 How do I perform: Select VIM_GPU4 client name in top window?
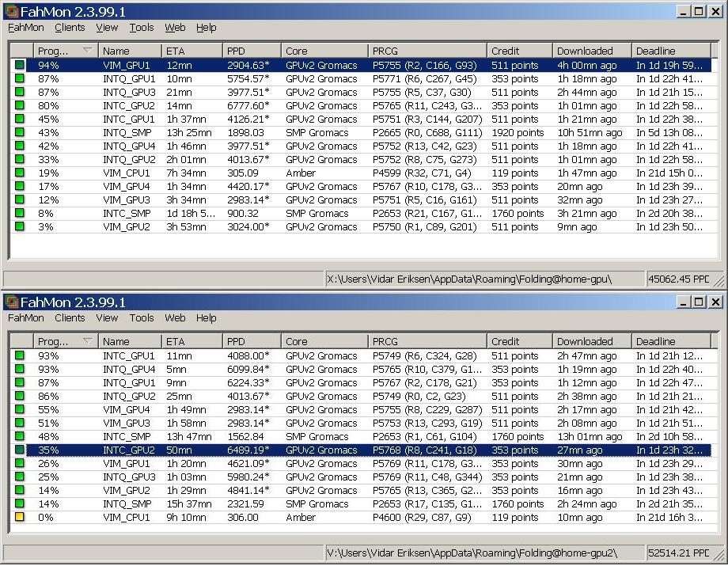[x=127, y=186]
